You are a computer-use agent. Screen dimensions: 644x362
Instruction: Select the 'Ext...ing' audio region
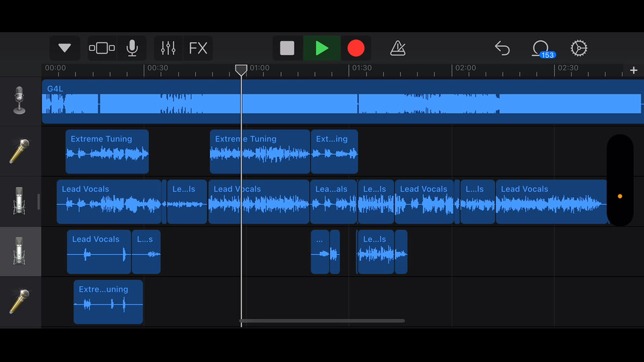pos(334,152)
